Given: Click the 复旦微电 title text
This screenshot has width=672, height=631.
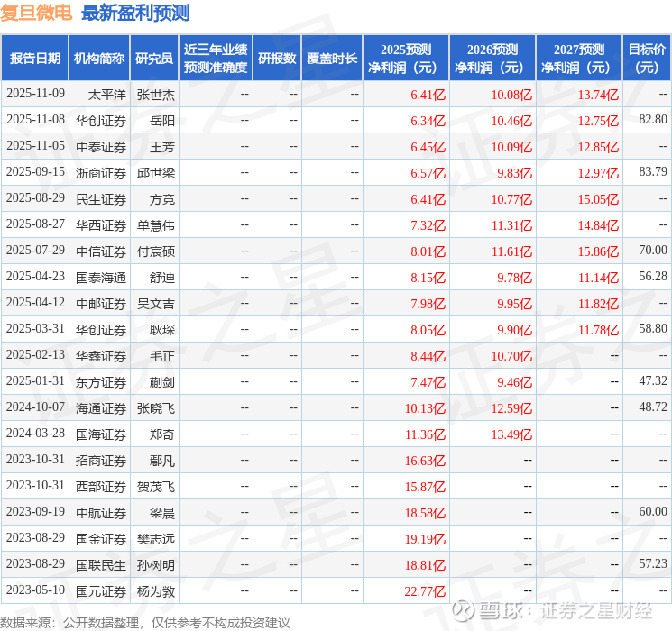Looking at the screenshot, I should pyautogui.click(x=36, y=13).
